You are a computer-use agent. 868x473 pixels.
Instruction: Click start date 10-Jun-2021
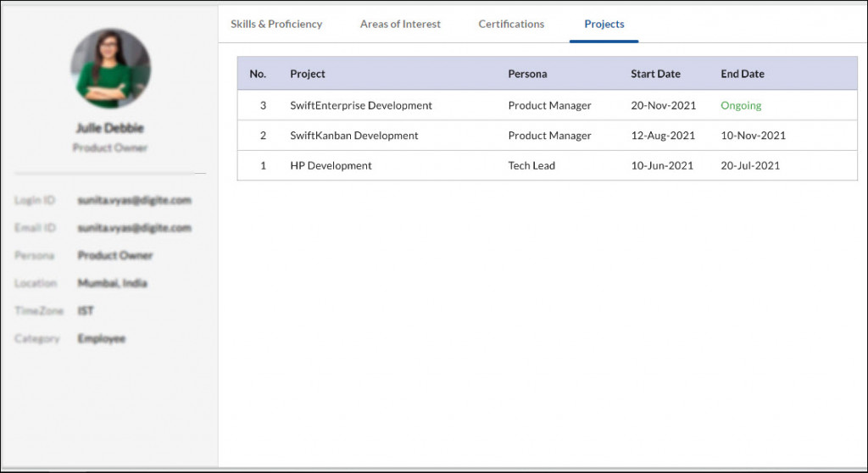[x=662, y=165]
